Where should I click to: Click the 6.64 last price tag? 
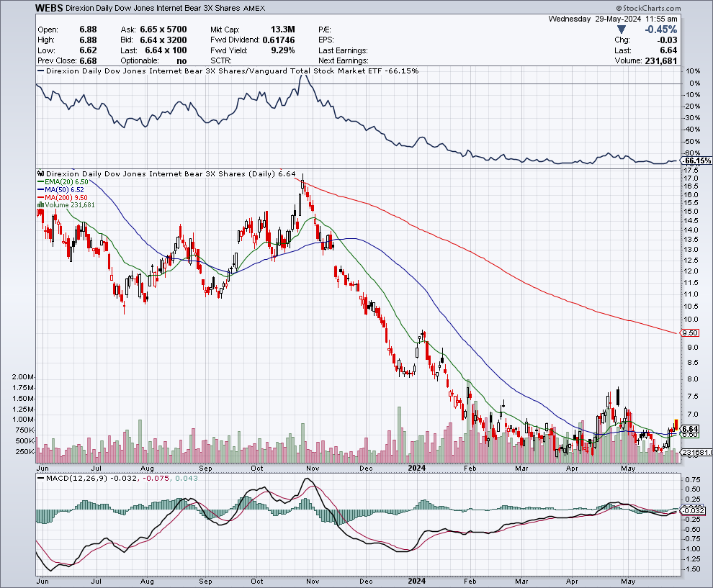point(690,429)
